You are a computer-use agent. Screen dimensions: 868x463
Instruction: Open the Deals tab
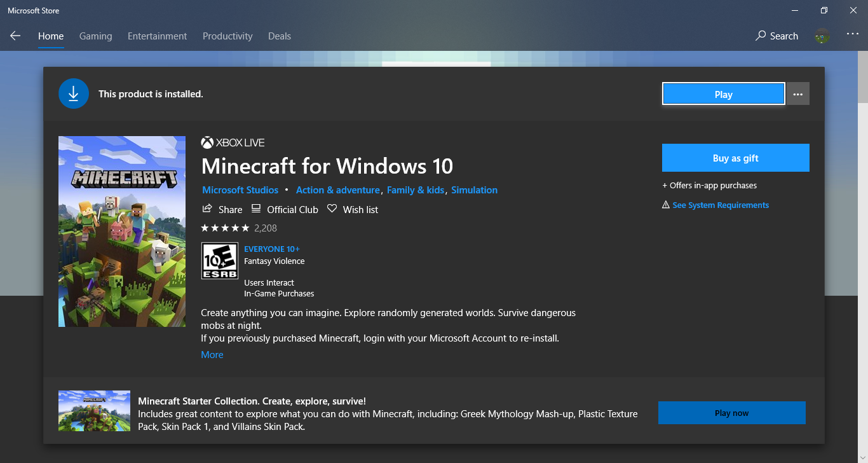point(280,36)
